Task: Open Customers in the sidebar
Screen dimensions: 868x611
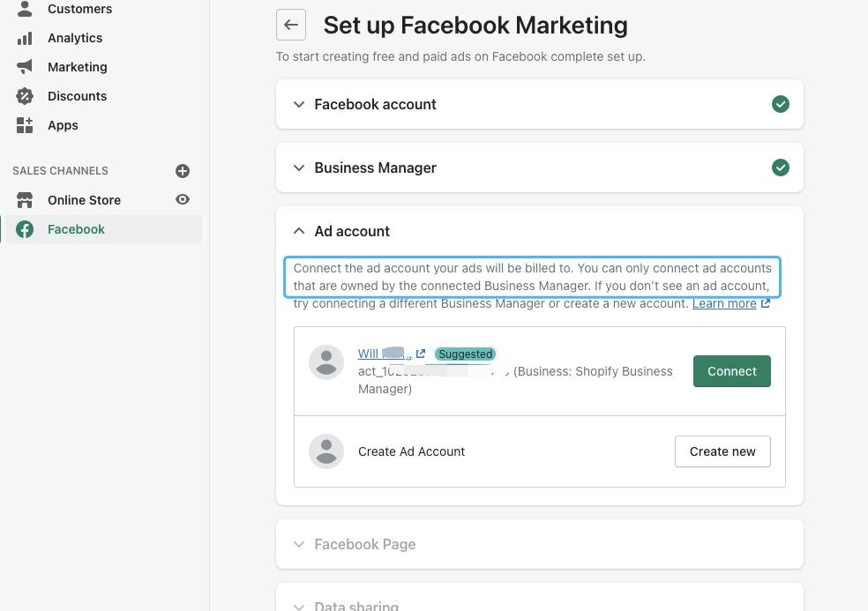Action: pos(79,9)
